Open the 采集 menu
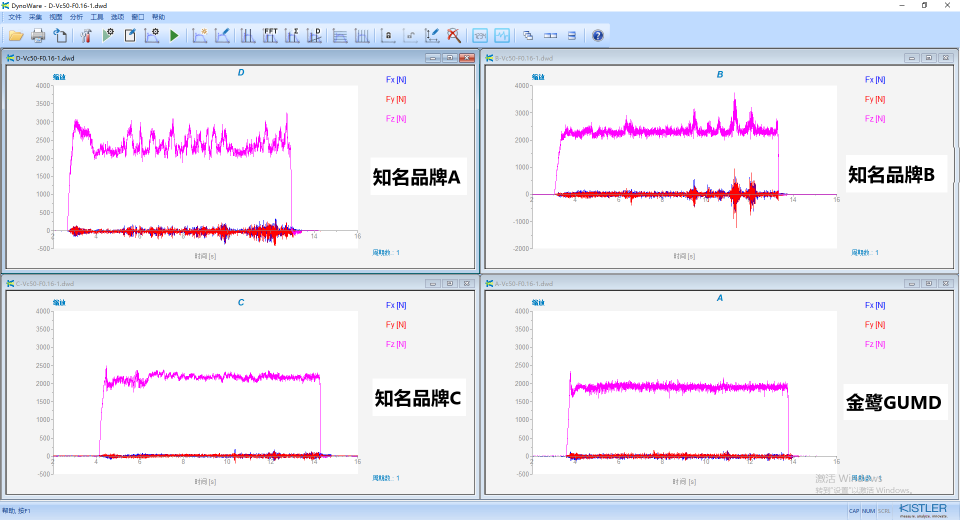Screen dimensions: 960x520 tap(36, 17)
